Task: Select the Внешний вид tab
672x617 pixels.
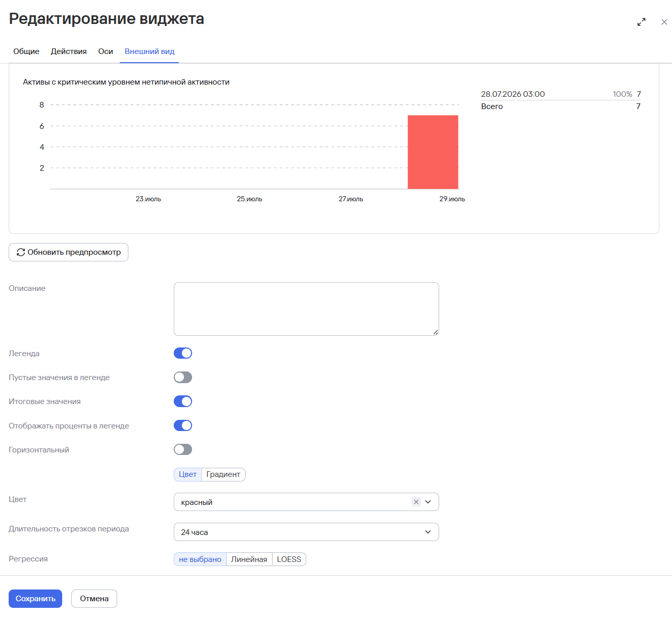Action: [149, 51]
